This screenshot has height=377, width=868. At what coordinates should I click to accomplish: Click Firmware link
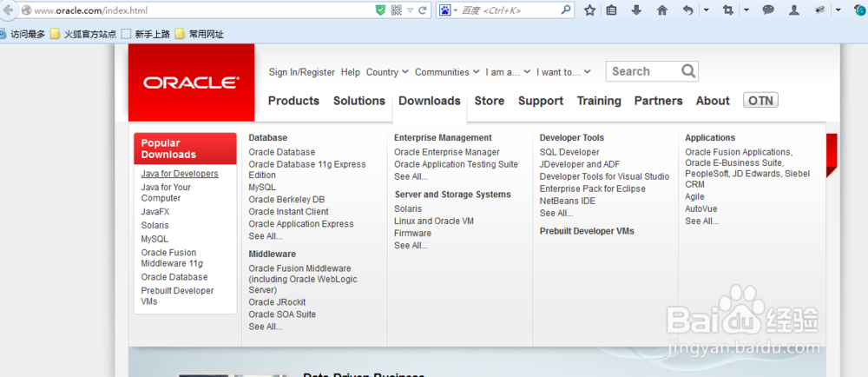pyautogui.click(x=412, y=233)
